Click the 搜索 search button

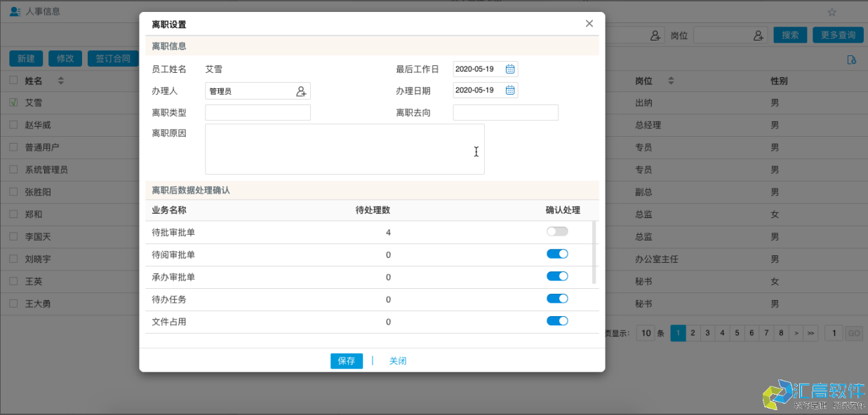(x=790, y=34)
